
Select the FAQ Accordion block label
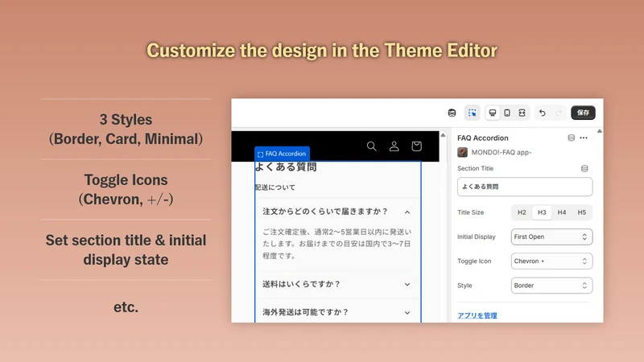pyautogui.click(x=282, y=154)
